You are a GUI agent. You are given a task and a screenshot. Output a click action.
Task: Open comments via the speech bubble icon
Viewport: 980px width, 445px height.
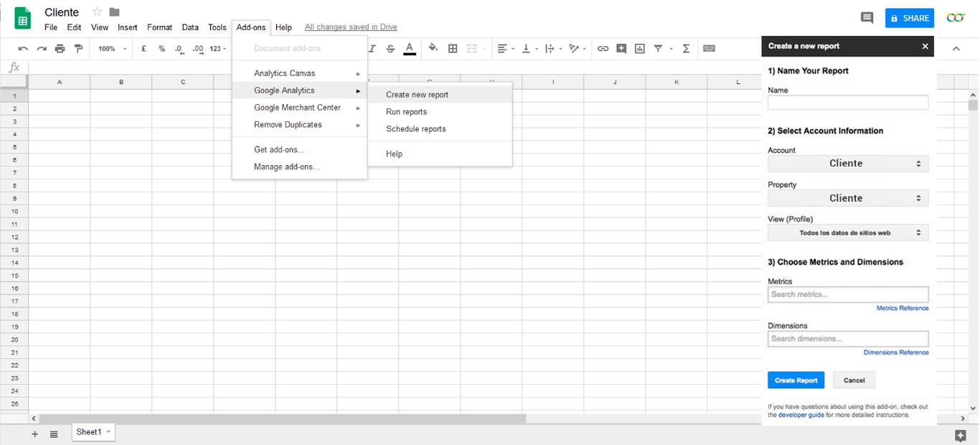coord(867,18)
